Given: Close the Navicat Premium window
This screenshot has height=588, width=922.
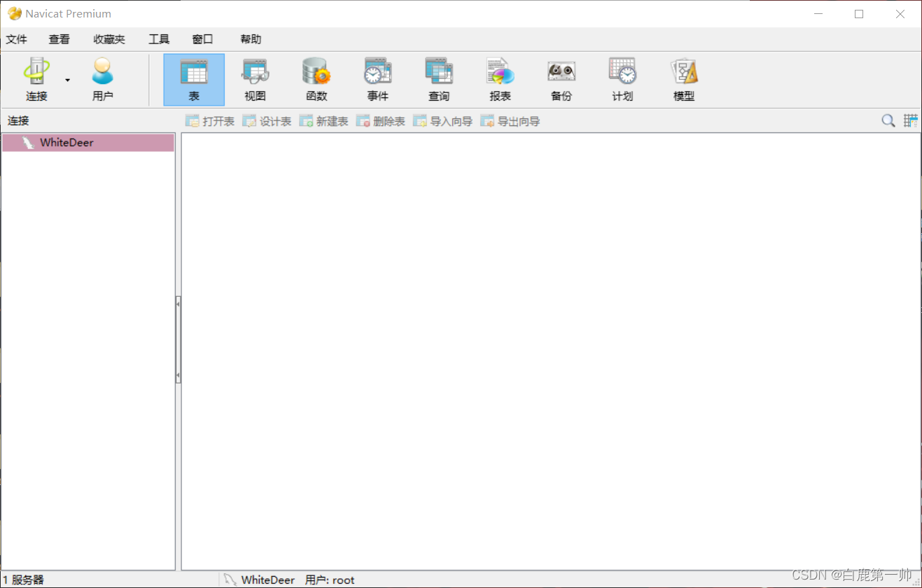Looking at the screenshot, I should pyautogui.click(x=900, y=14).
